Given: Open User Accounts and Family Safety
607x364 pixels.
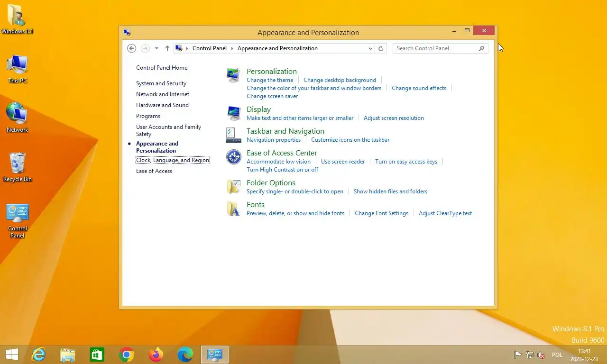Looking at the screenshot, I should click(x=168, y=130).
